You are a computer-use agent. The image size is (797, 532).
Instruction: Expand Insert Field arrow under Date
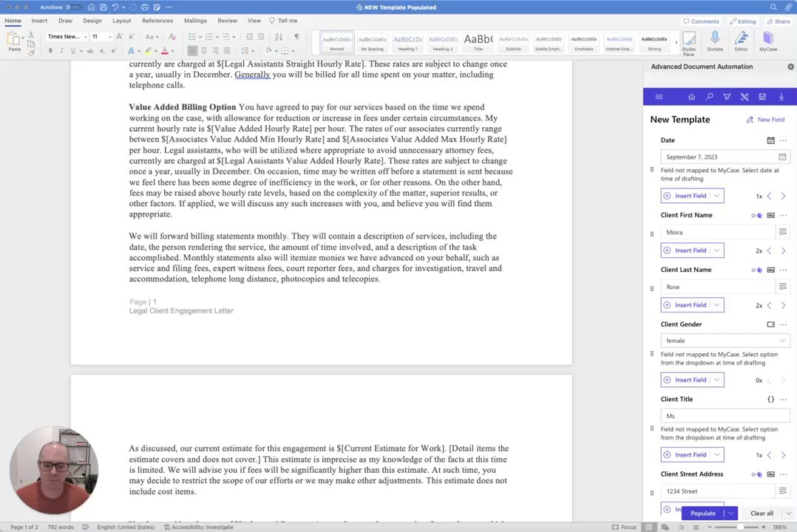click(716, 196)
